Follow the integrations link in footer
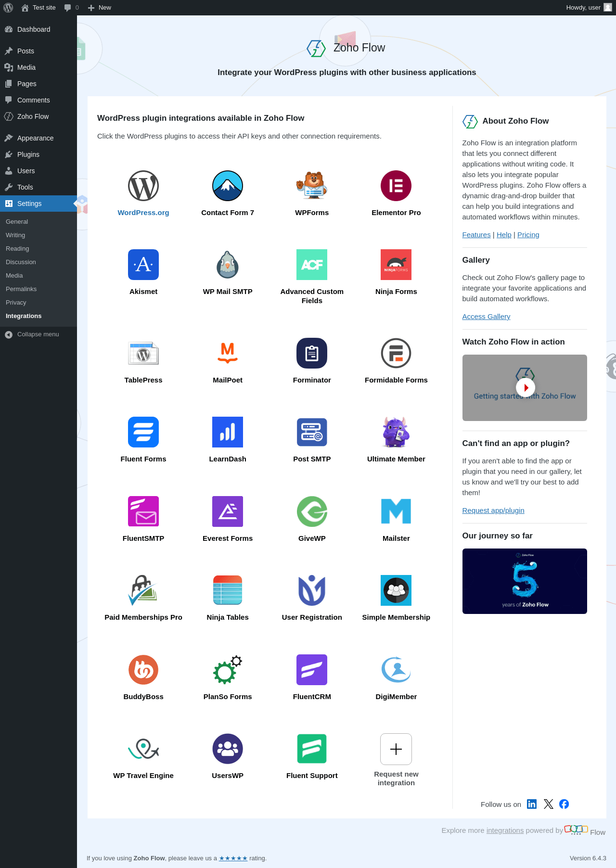Image resolution: width=616 pixels, height=868 pixels. 505,830
